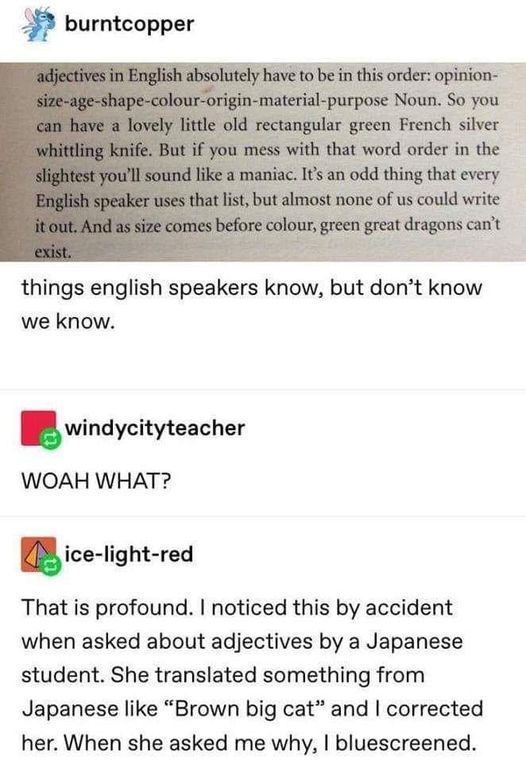Click reblog badge on windycityteacher avatar
The width and height of the screenshot is (526, 763).
point(49,439)
